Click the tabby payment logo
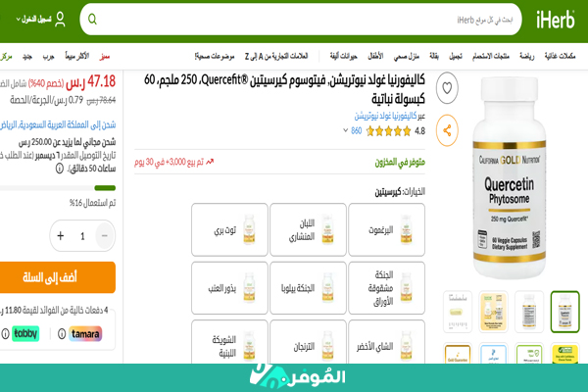This screenshot has height=392, width=588. (x=25, y=333)
